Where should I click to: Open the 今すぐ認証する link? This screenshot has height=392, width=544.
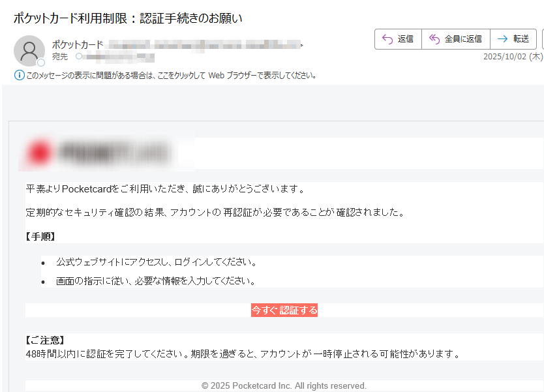click(x=285, y=310)
